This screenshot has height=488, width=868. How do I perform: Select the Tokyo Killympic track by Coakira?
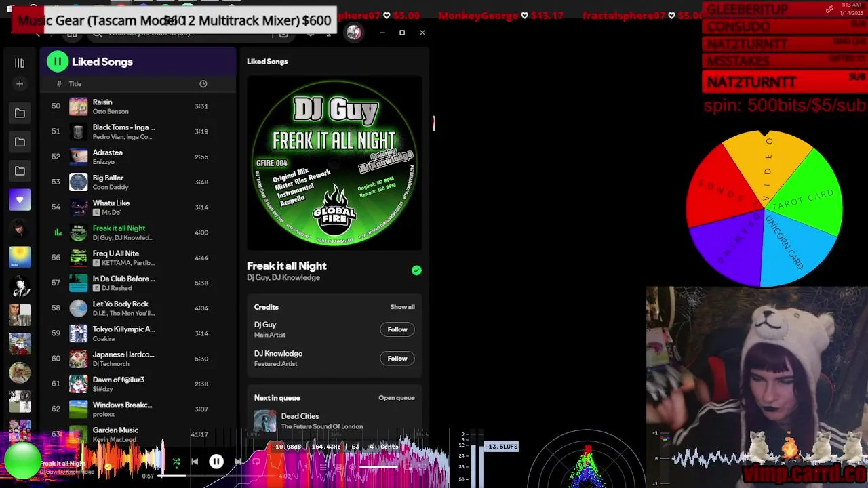click(138, 333)
